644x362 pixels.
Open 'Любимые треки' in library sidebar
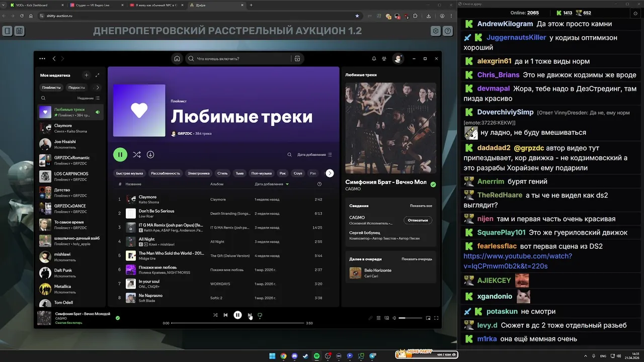click(70, 112)
